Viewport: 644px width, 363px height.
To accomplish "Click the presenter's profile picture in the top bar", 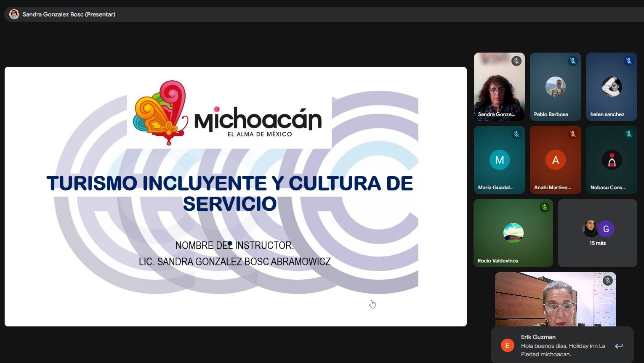I will pyautogui.click(x=14, y=14).
